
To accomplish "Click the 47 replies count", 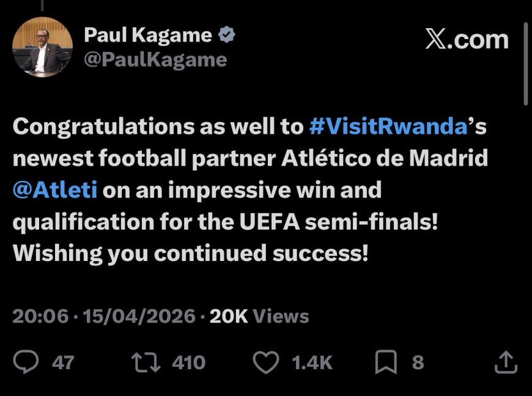I will (63, 362).
